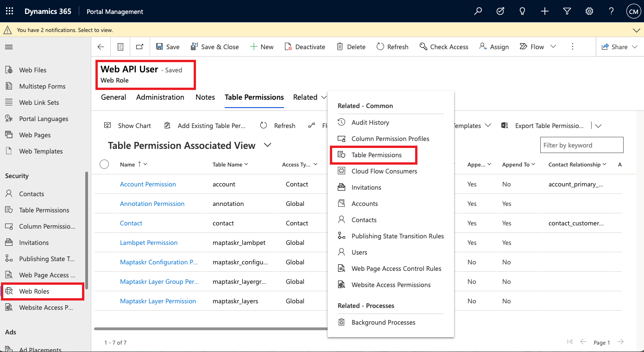644x352 pixels.
Task: Open Table Permission Associated View selector
Action: [x=267, y=145]
